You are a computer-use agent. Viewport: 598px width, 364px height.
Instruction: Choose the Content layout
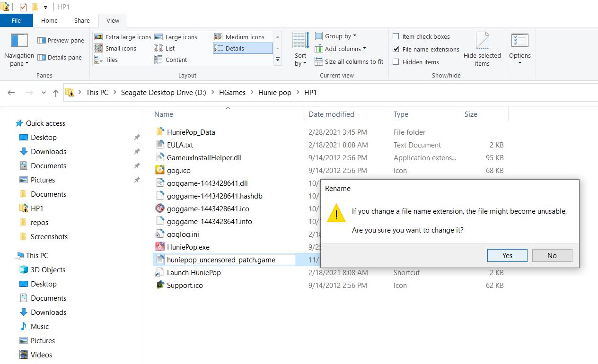click(170, 60)
